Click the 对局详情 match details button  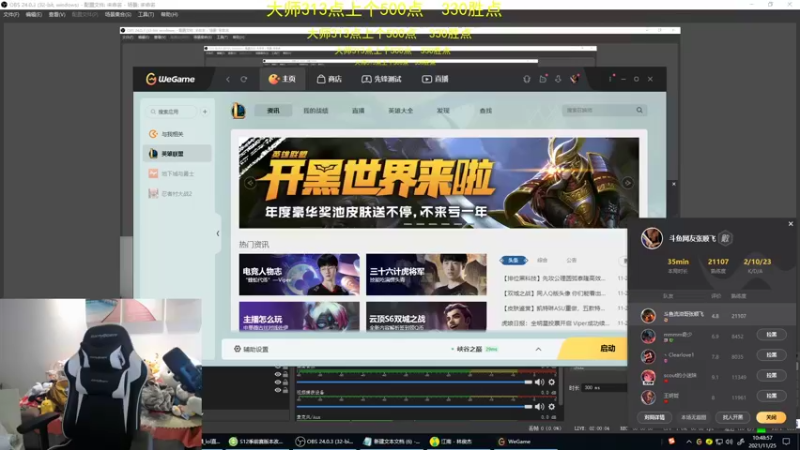[654, 417]
